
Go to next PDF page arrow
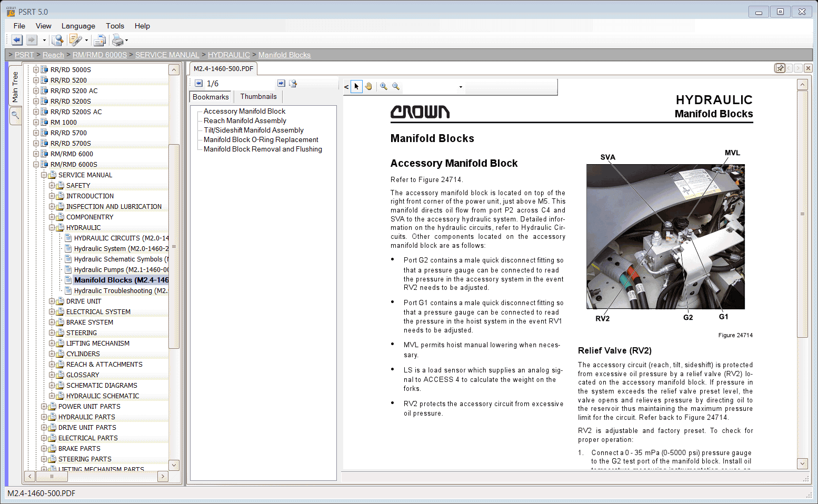281,83
